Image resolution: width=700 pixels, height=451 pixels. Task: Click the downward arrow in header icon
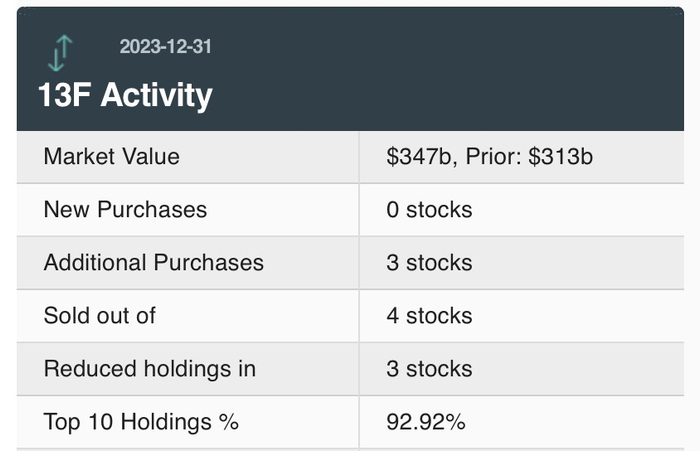tap(56, 57)
